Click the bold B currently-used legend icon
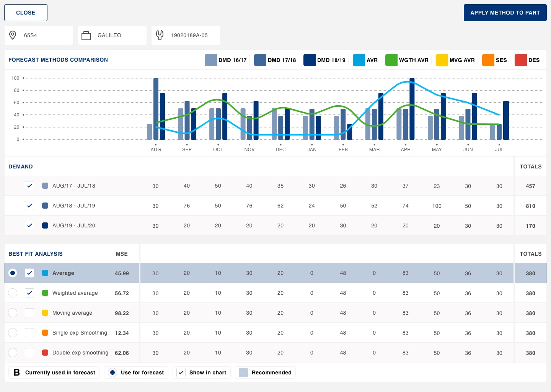Screen dimensions: 551x392 point(17,372)
